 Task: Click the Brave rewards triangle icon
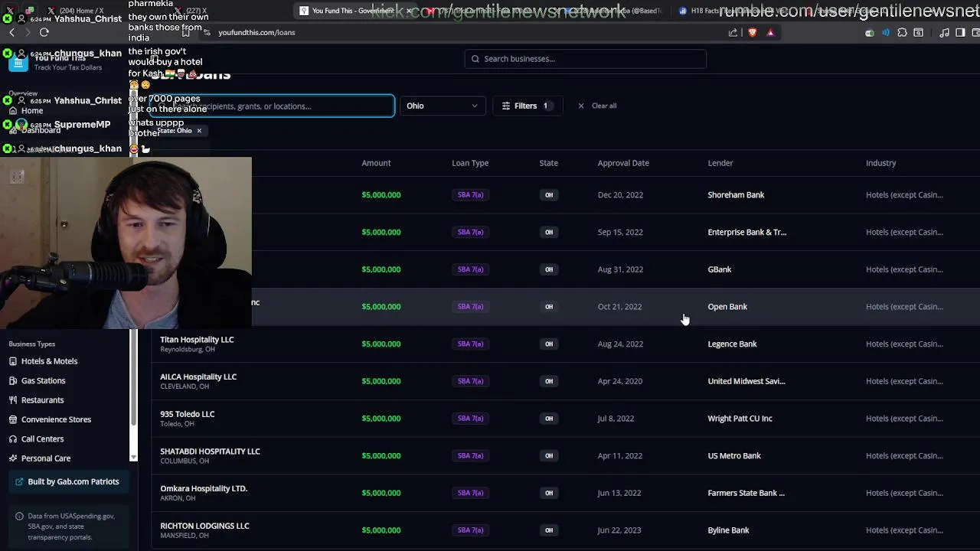[770, 32]
